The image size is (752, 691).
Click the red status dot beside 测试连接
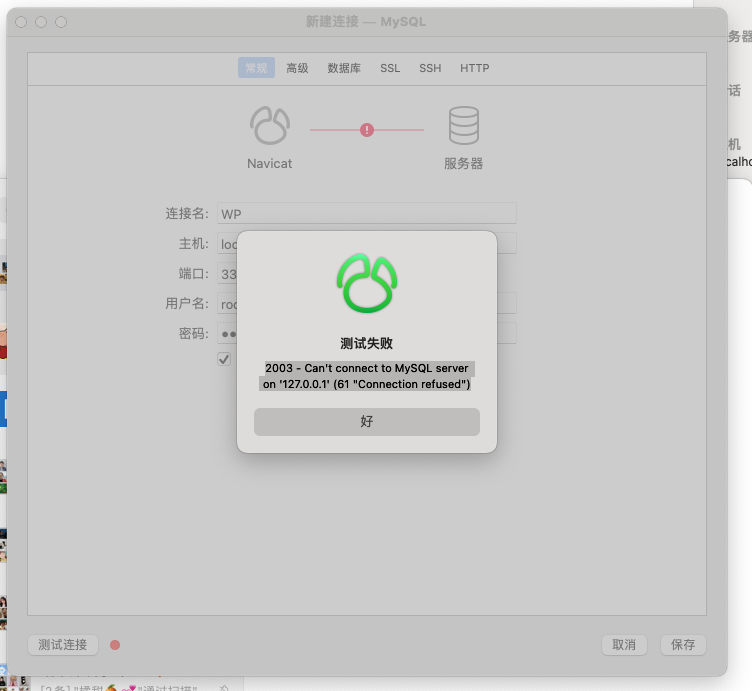(115, 645)
